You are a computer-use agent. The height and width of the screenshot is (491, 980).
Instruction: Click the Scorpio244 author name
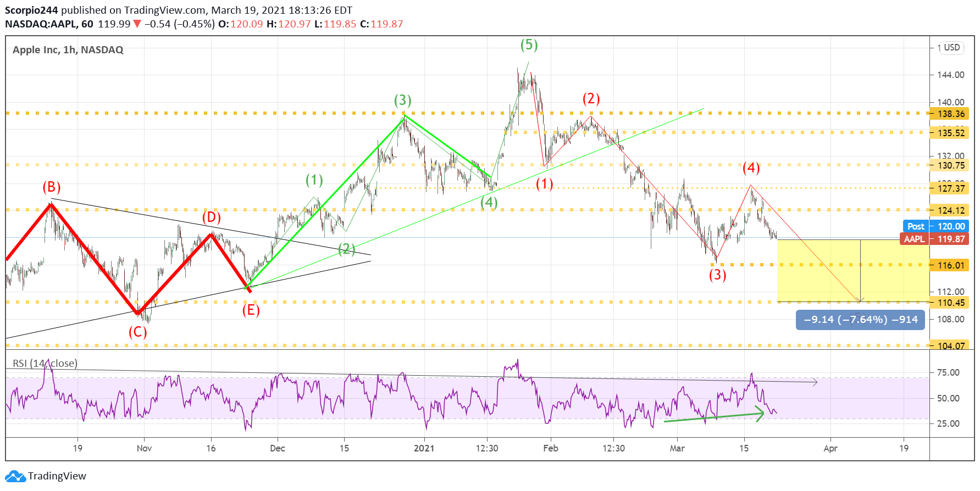click(31, 10)
